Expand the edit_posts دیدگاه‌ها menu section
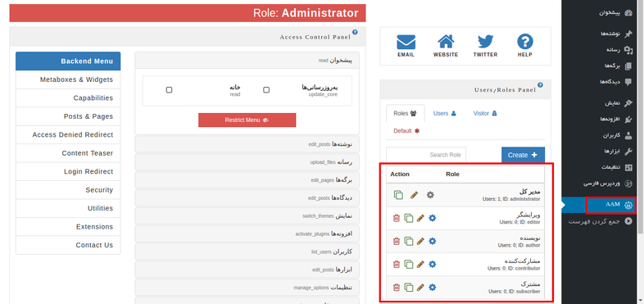The height and width of the screenshot is (304, 644). click(x=247, y=198)
